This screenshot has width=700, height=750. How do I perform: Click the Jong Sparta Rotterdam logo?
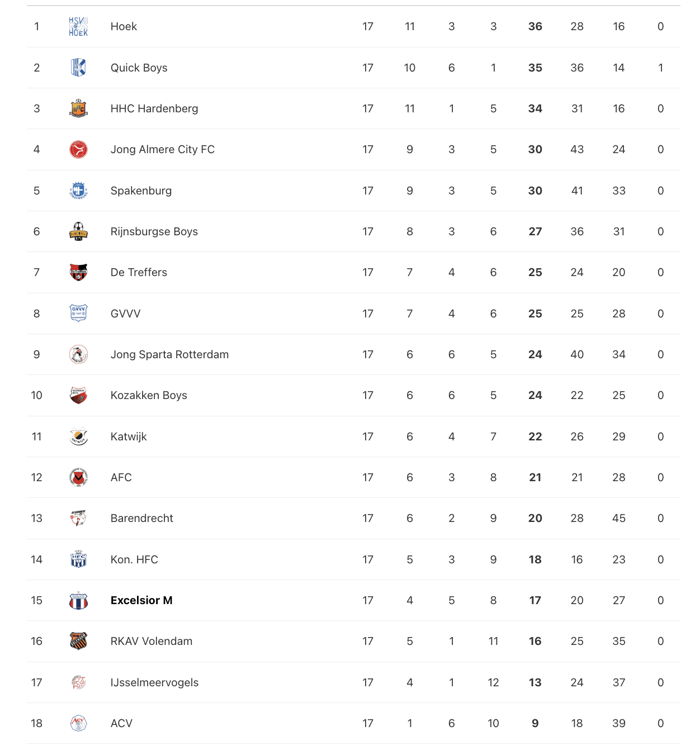pos(78,354)
